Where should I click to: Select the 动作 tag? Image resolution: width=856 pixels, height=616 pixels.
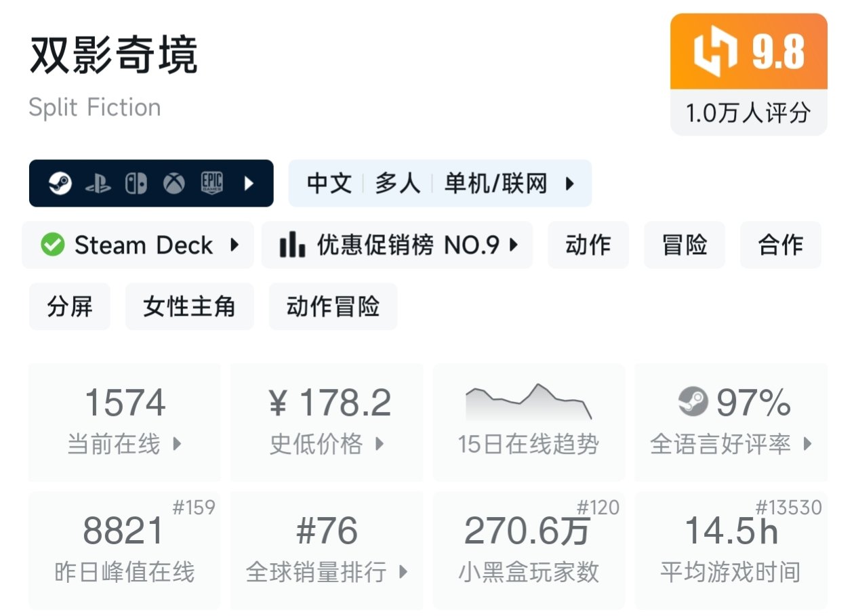(588, 245)
